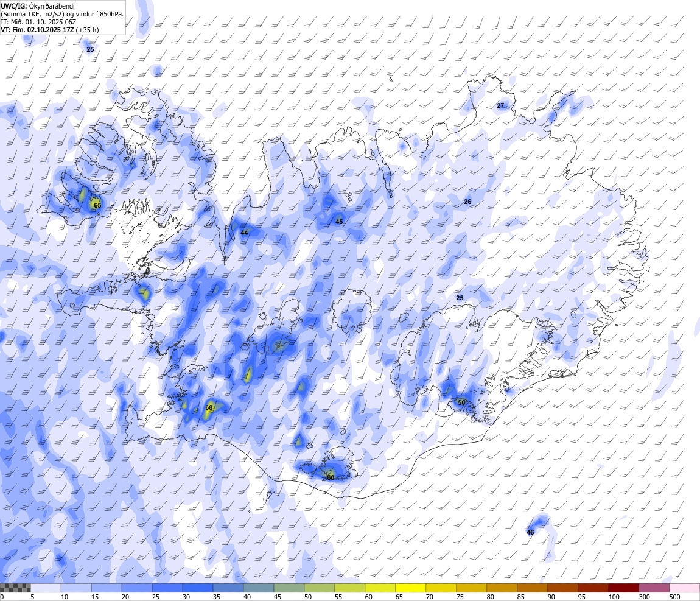Image resolution: width=700 pixels, height=601 pixels.
Task: Click the yellow legend swatch between 65 and 70
Action: 411,588
